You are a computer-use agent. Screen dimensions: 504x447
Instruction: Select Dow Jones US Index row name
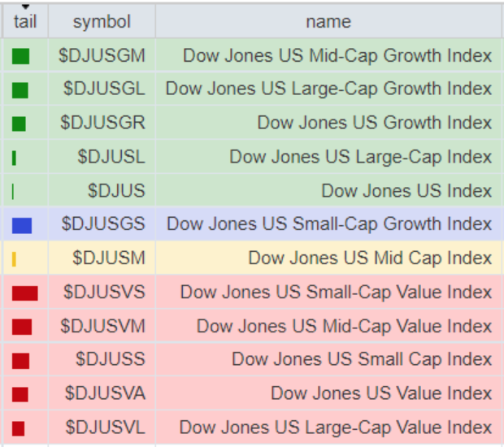pyautogui.click(x=406, y=191)
